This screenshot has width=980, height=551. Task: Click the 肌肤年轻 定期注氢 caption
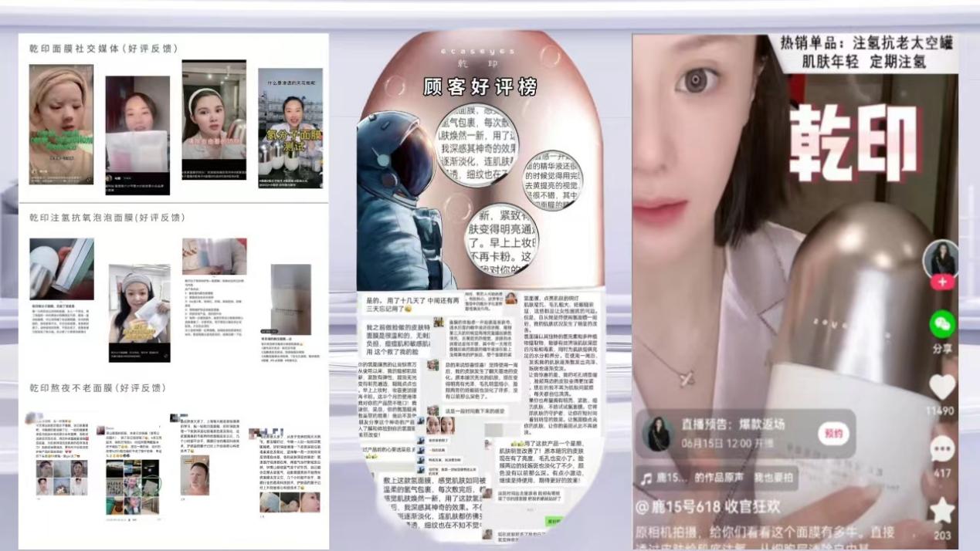tap(863, 62)
